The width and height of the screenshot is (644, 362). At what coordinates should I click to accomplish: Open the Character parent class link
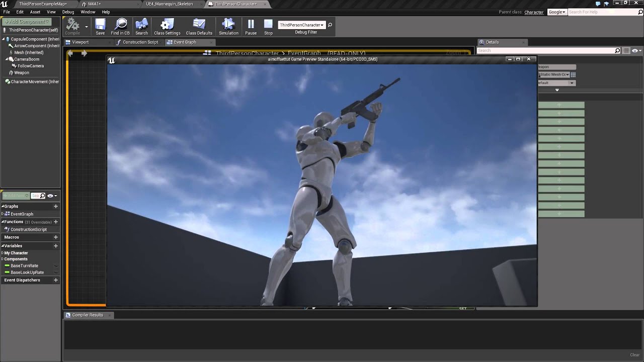pos(534,12)
